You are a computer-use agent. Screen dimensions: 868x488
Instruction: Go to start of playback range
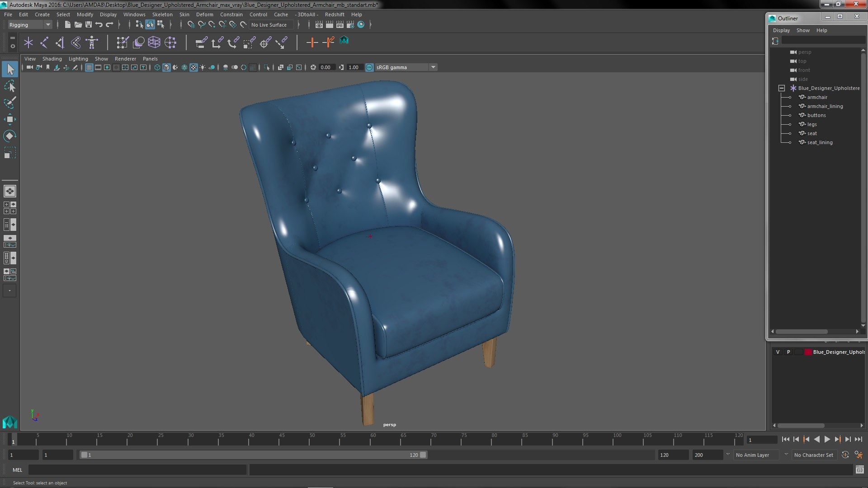pos(785,439)
